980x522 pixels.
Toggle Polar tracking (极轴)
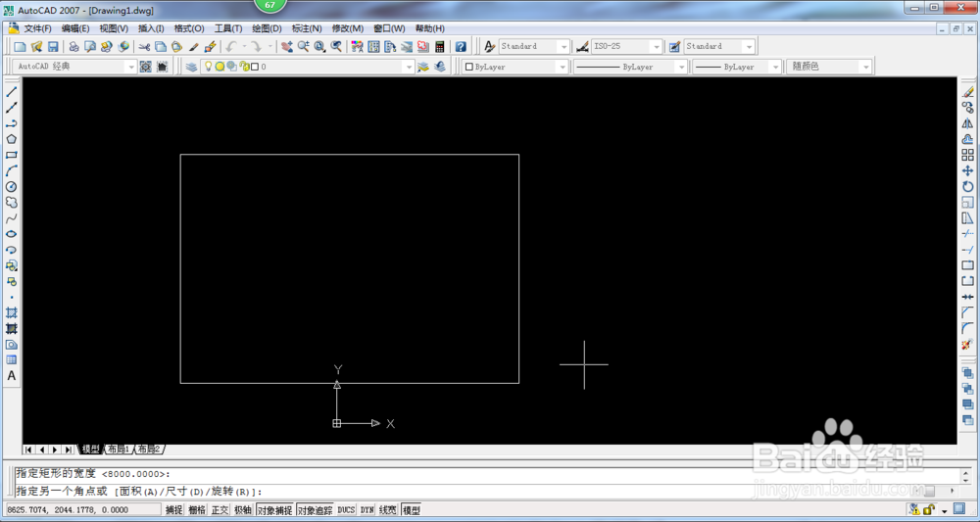pos(242,510)
